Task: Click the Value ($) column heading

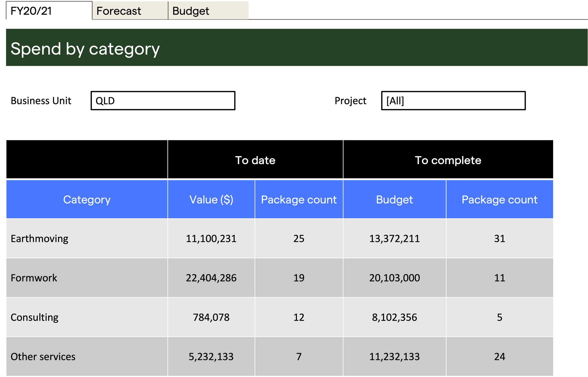Action: click(x=211, y=199)
